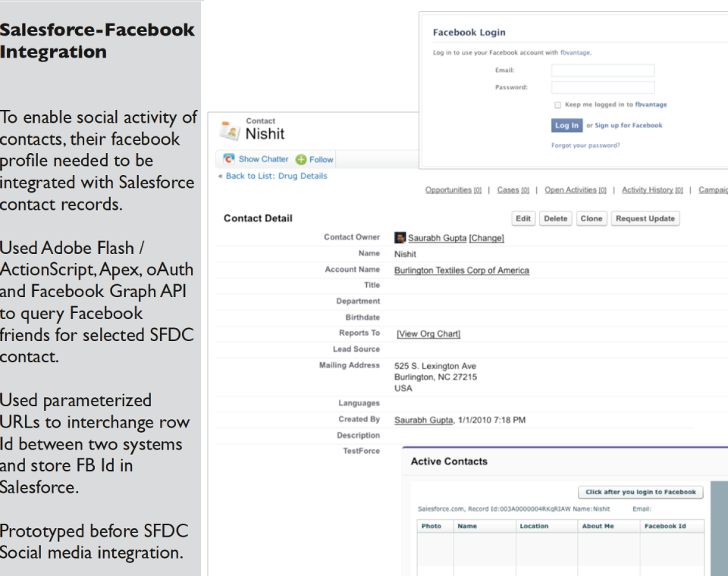Click the Delete button
The width and height of the screenshot is (728, 576).
(556, 218)
